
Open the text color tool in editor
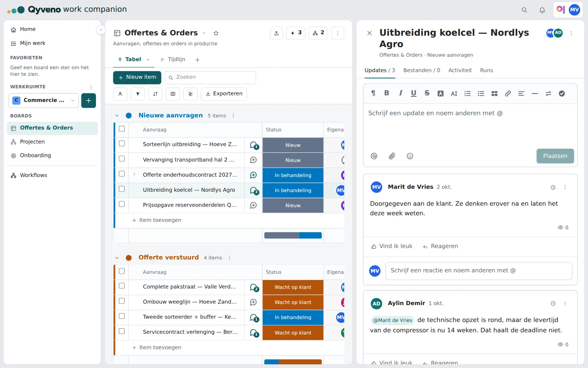[x=440, y=93]
